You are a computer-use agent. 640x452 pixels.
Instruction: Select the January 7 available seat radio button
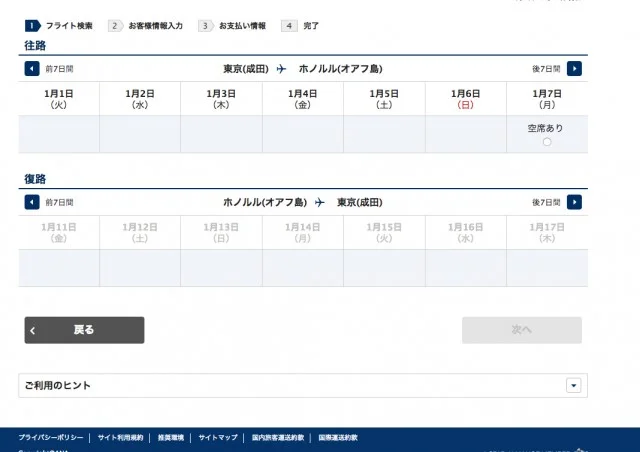(546, 142)
